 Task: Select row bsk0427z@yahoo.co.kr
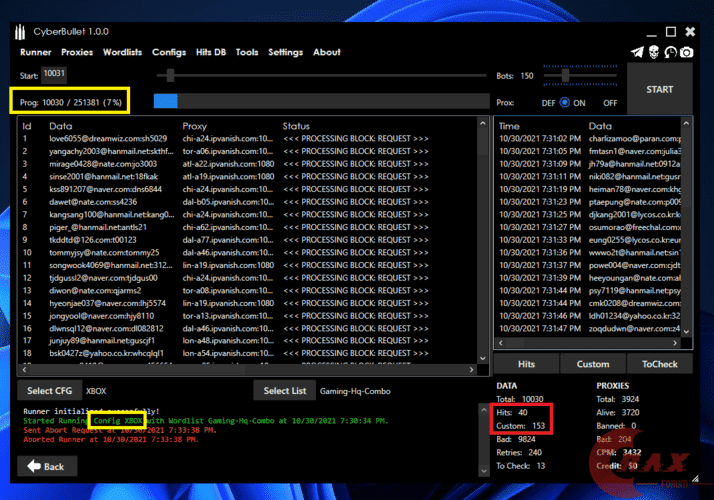pyautogui.click(x=248, y=353)
